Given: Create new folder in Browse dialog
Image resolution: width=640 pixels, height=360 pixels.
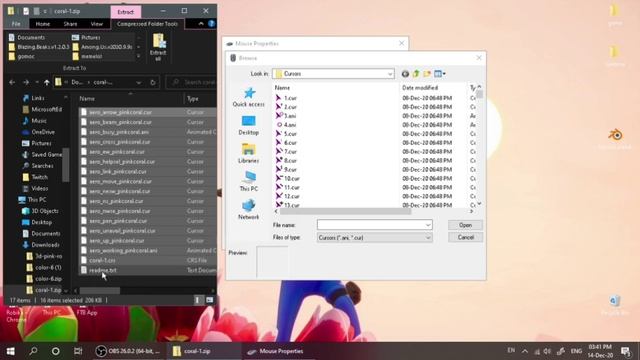Looking at the screenshot, I should (427, 74).
